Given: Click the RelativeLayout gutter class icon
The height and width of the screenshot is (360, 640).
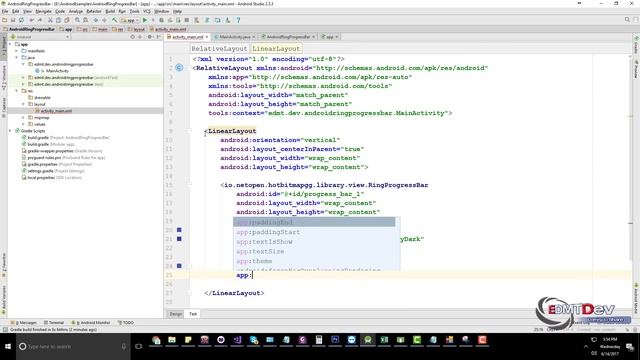Looking at the screenshot, I should coord(179,68).
